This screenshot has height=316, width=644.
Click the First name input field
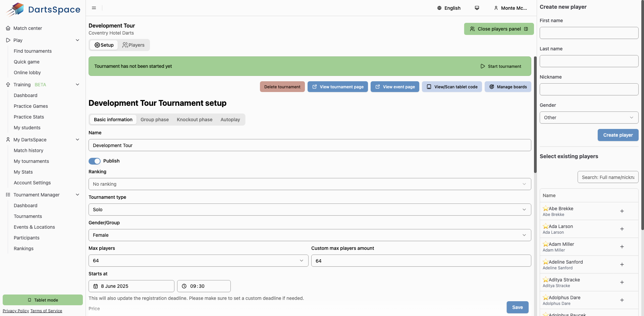click(589, 33)
